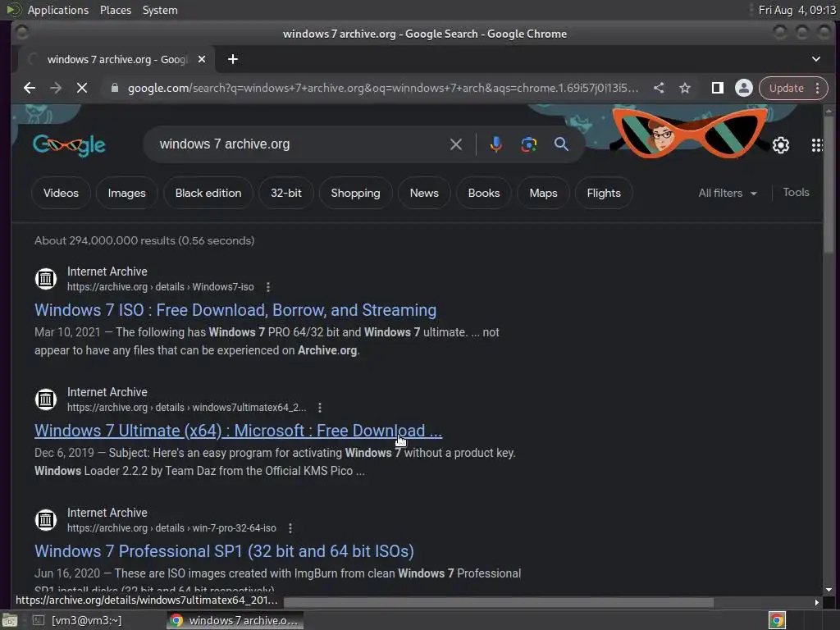
Task: Click the Chrome Update button
Action: point(787,88)
